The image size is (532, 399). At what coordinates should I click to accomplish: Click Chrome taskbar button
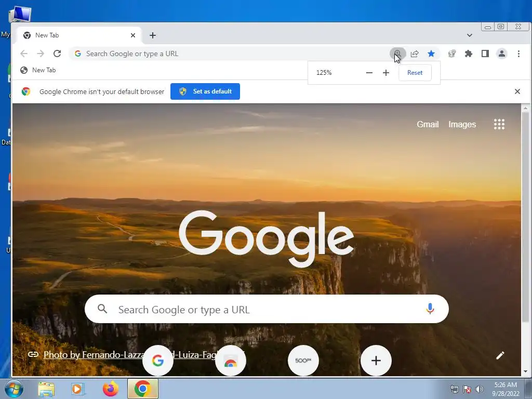pos(143,389)
